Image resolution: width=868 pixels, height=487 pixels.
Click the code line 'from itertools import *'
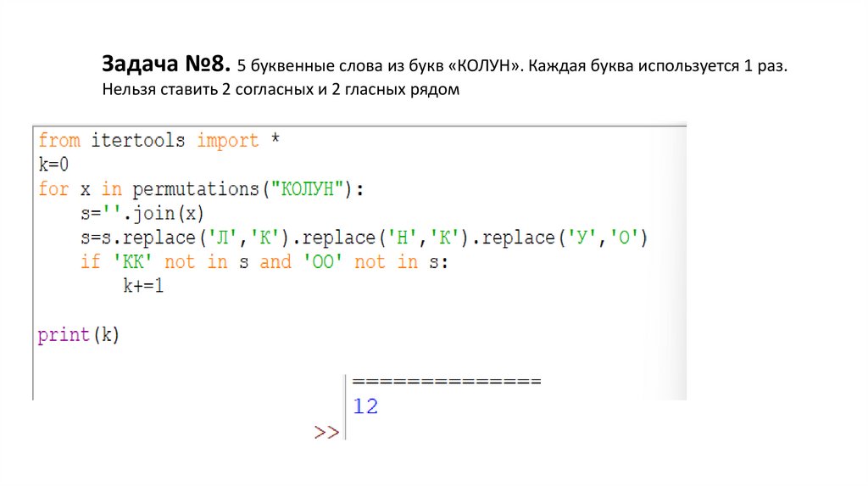click(x=159, y=140)
